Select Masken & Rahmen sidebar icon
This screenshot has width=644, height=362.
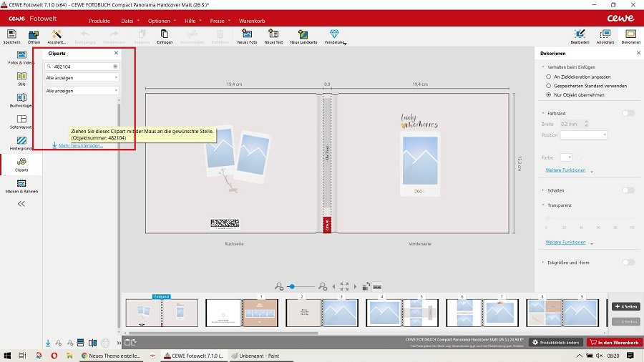click(x=21, y=185)
